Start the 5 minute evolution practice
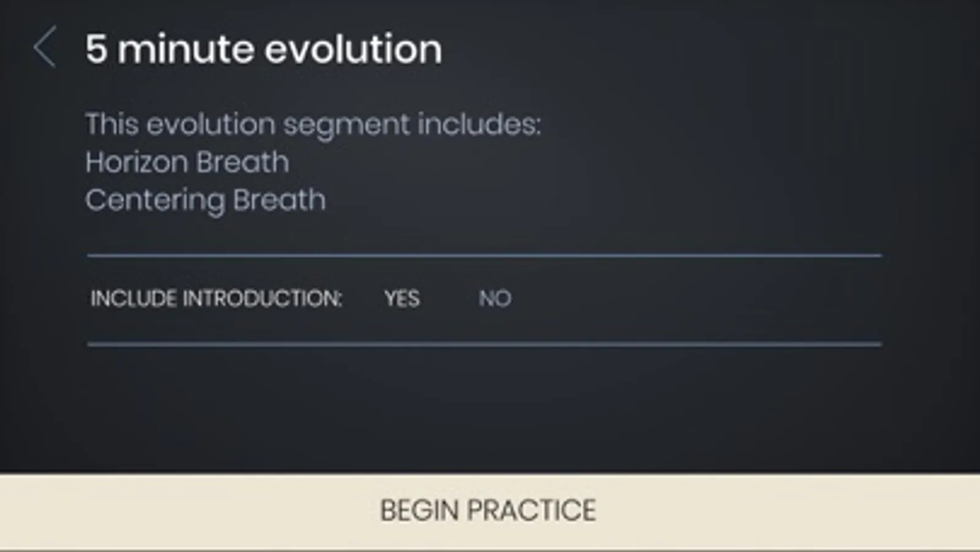The height and width of the screenshot is (552, 980). pos(488,510)
